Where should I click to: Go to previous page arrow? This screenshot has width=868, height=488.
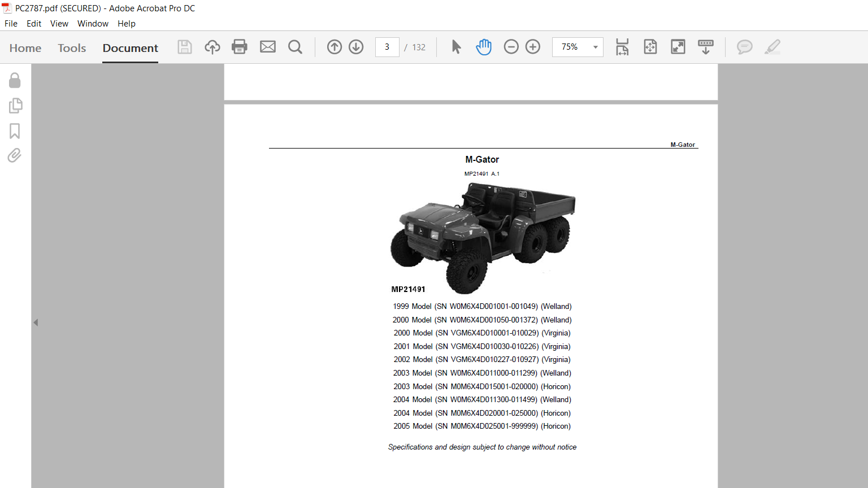click(x=335, y=47)
